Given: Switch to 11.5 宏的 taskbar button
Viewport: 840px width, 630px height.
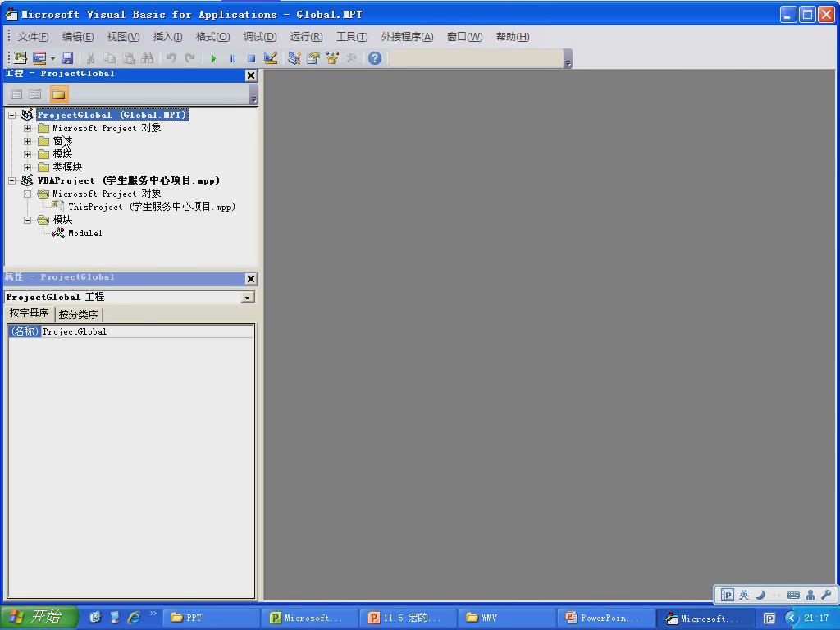Looking at the screenshot, I should (x=409, y=618).
